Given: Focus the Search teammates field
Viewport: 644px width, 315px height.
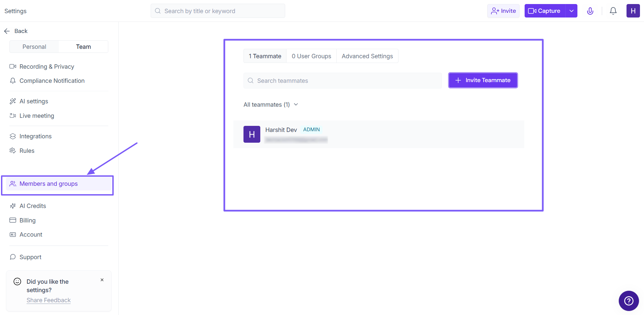Looking at the screenshot, I should point(343,81).
